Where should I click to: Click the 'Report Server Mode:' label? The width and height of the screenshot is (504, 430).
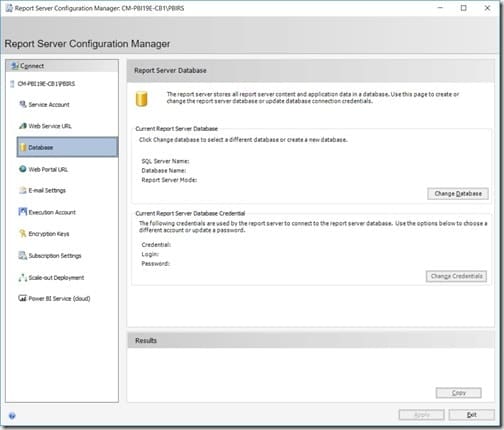pyautogui.click(x=169, y=180)
